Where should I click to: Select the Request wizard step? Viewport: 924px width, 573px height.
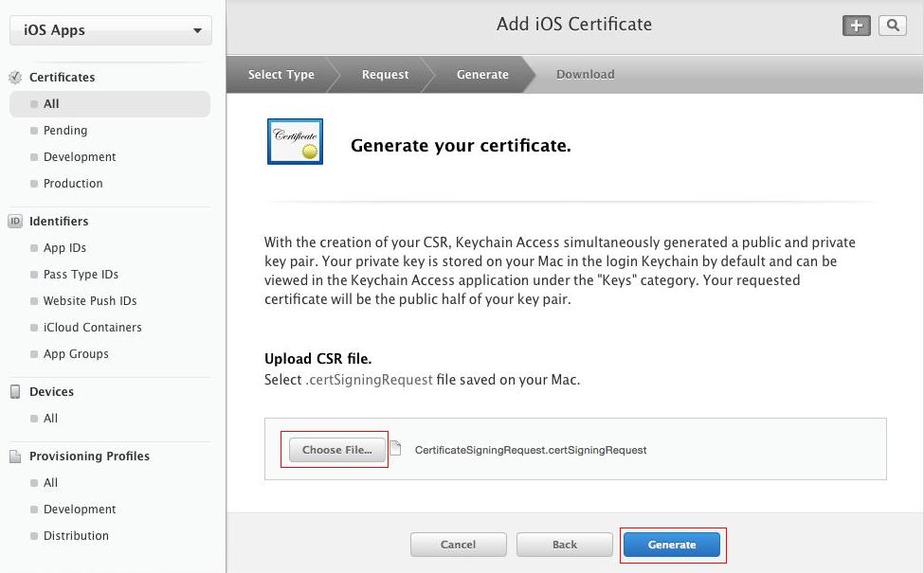coord(385,74)
